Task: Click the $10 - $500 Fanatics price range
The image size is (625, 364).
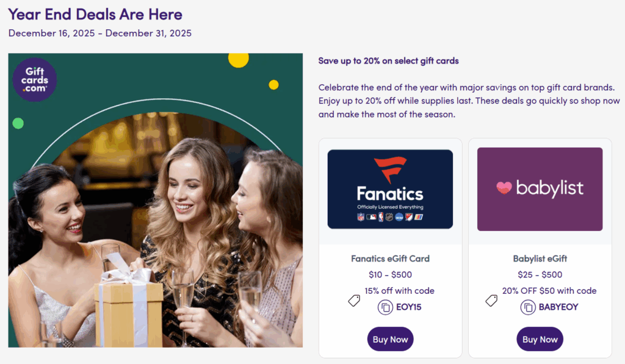Action: click(390, 275)
